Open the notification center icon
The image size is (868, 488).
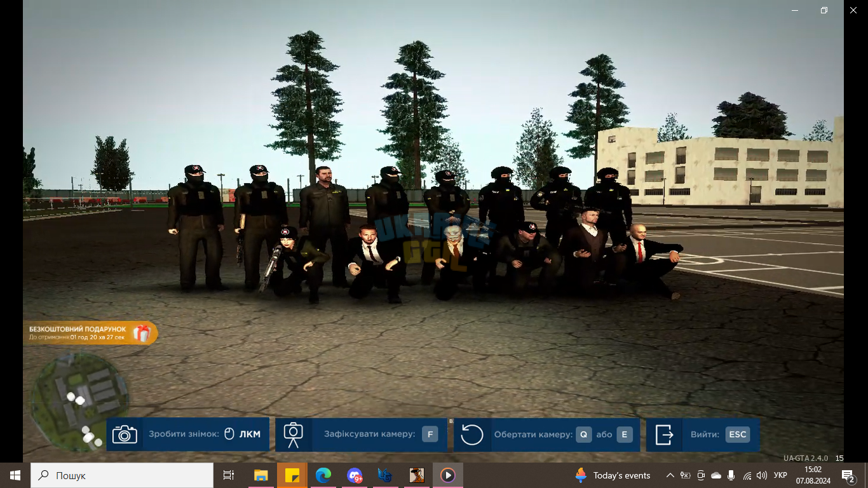pyautogui.click(x=848, y=475)
